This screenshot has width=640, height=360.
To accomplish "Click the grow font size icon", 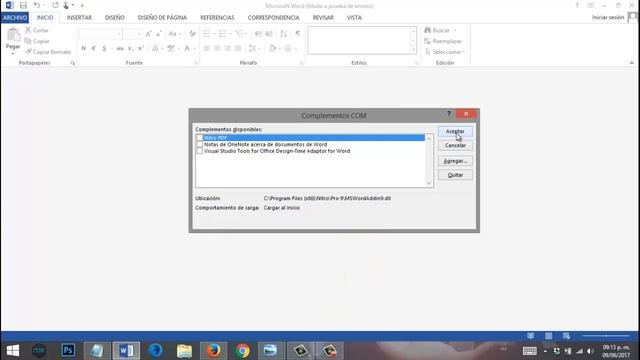I will pos(149,34).
